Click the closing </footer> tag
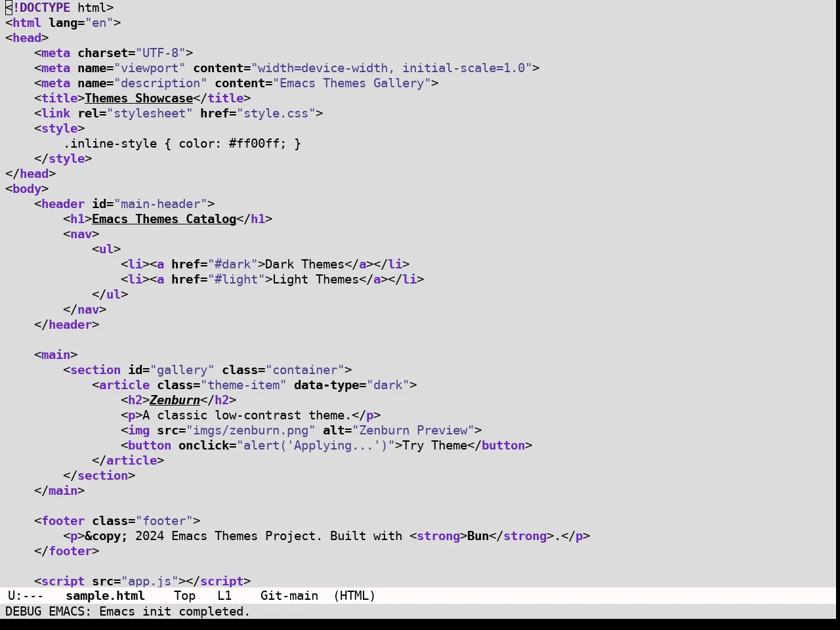Screen dimensions: 840x630 pyautogui.click(x=66, y=551)
